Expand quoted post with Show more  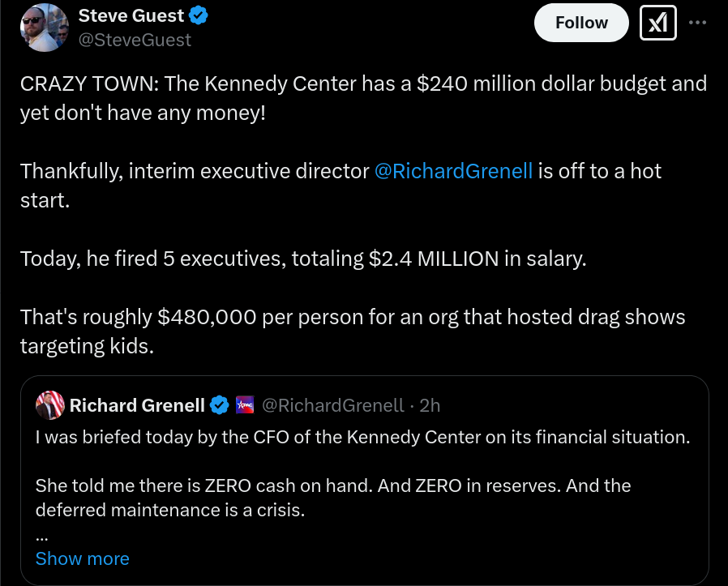[x=82, y=558]
